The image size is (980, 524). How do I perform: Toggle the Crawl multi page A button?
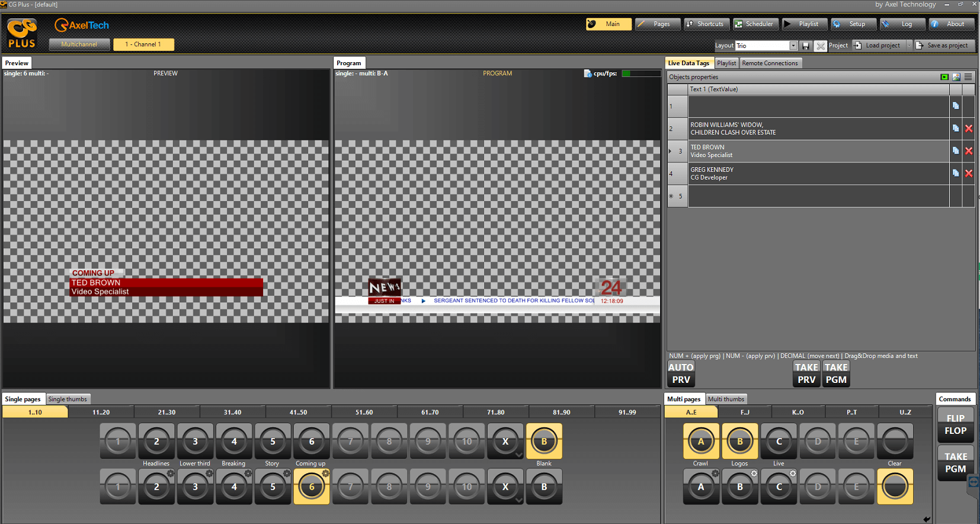coord(701,441)
